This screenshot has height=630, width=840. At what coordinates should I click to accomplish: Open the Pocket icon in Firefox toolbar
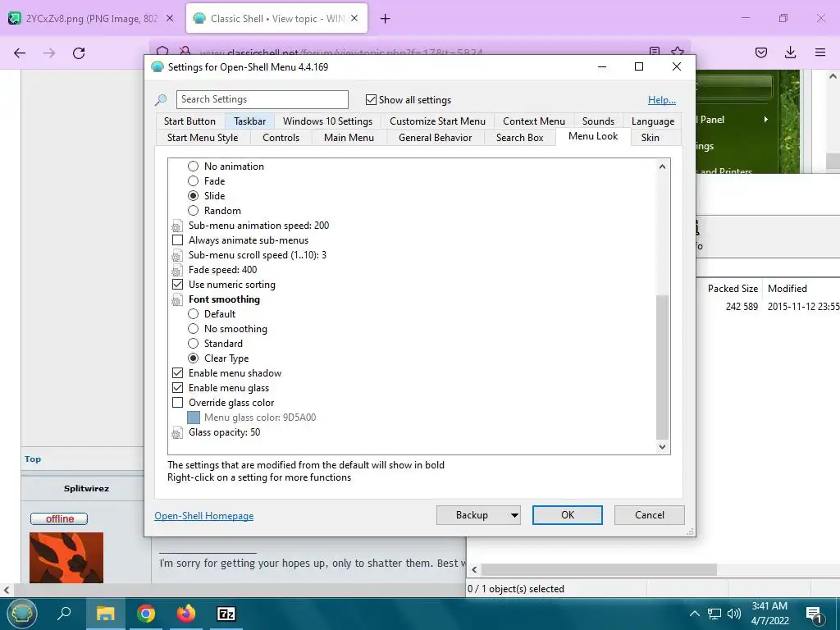(760, 52)
